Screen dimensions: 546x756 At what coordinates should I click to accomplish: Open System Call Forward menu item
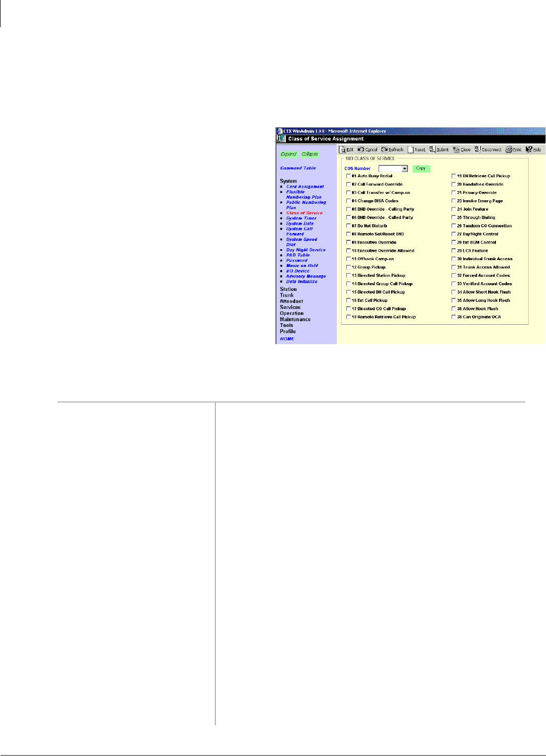point(299,231)
